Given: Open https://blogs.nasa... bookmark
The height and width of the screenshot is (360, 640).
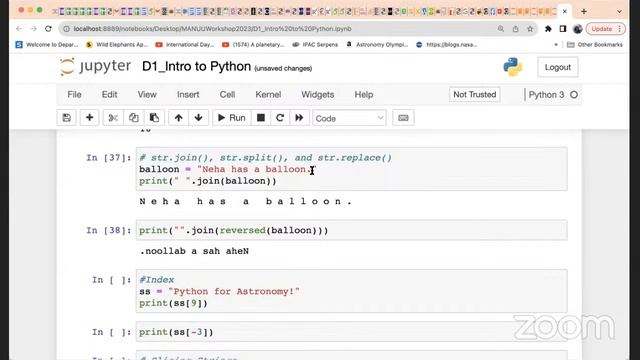Looking at the screenshot, I should pyautogui.click(x=447, y=44).
